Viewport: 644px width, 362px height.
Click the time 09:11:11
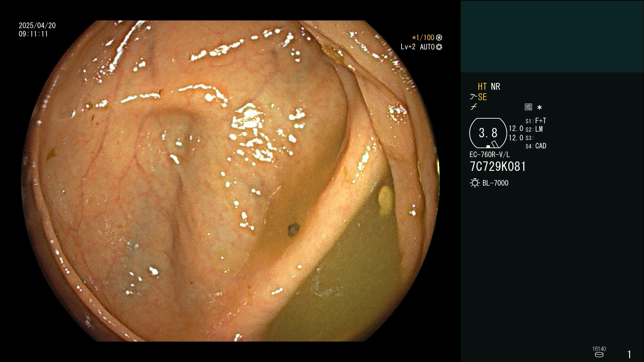tap(34, 34)
